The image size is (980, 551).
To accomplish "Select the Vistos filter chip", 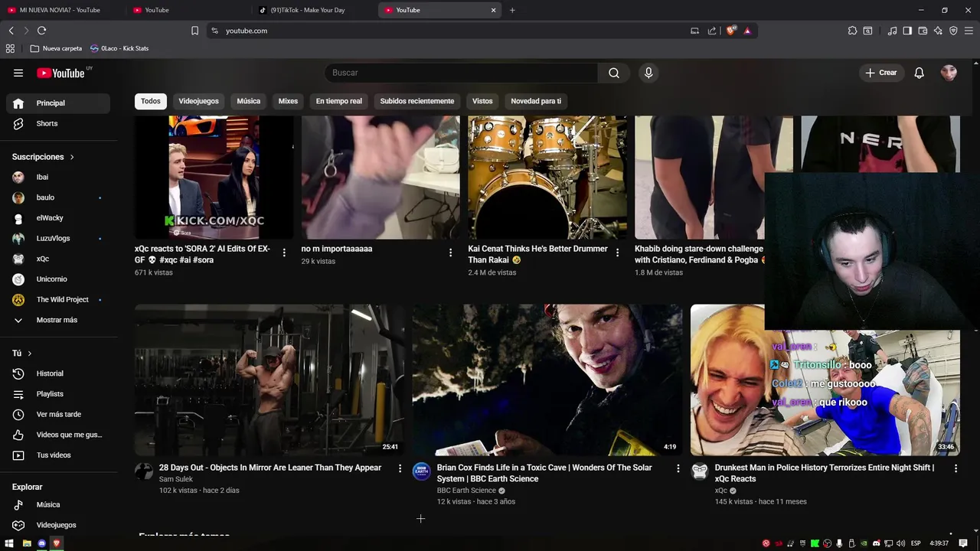I will click(x=482, y=101).
